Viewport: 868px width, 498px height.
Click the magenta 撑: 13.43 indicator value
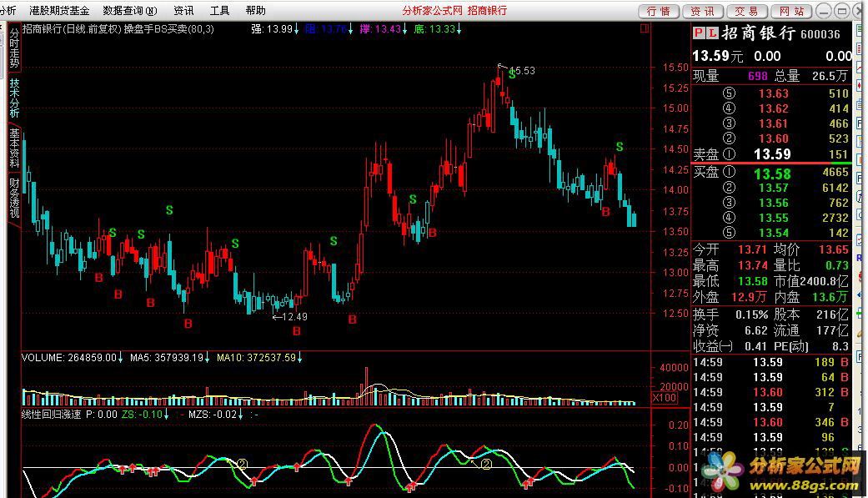[383, 29]
